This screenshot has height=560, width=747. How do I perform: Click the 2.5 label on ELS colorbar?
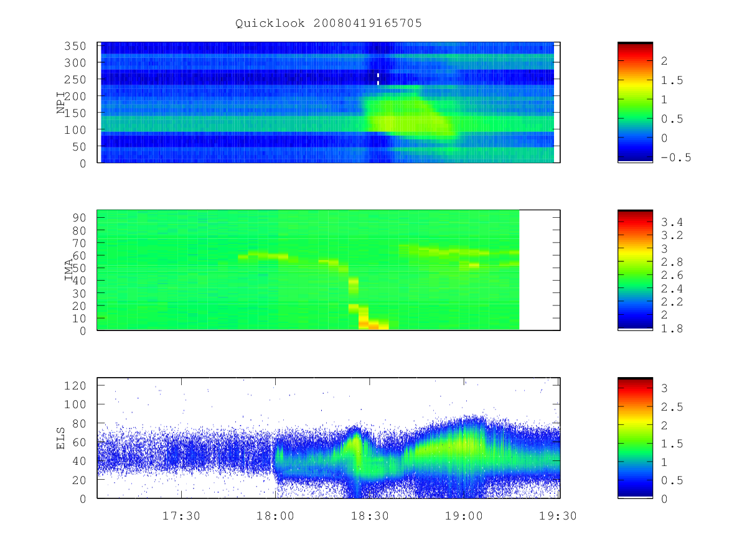pyautogui.click(x=672, y=407)
